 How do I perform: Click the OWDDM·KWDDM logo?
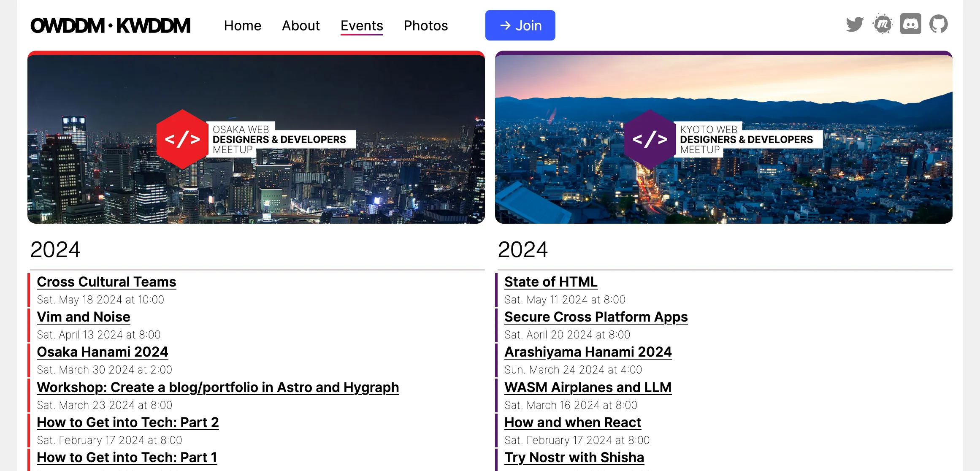pos(111,25)
